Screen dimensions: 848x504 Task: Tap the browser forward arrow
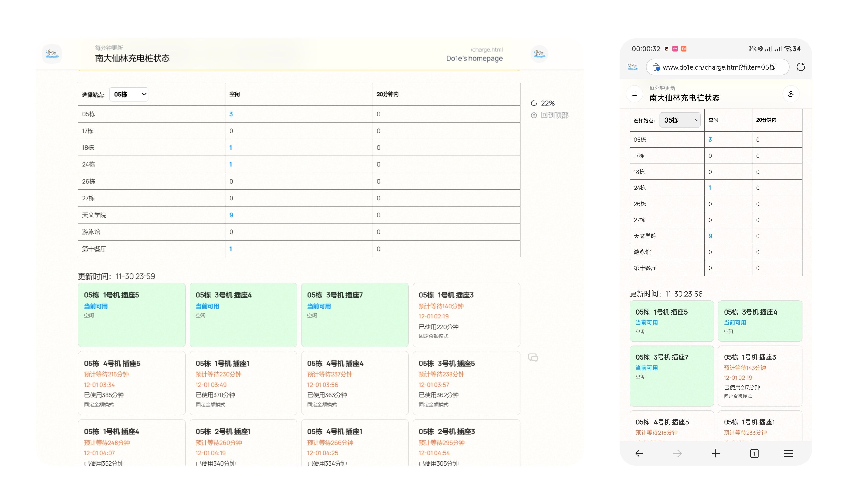pyautogui.click(x=677, y=453)
